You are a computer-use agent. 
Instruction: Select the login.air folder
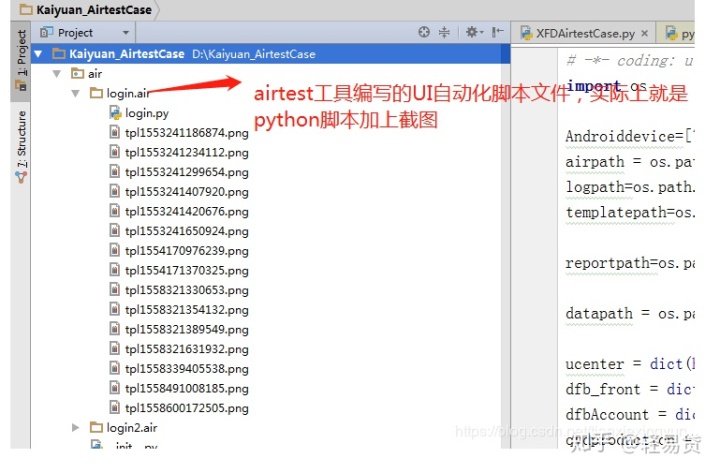[x=128, y=93]
